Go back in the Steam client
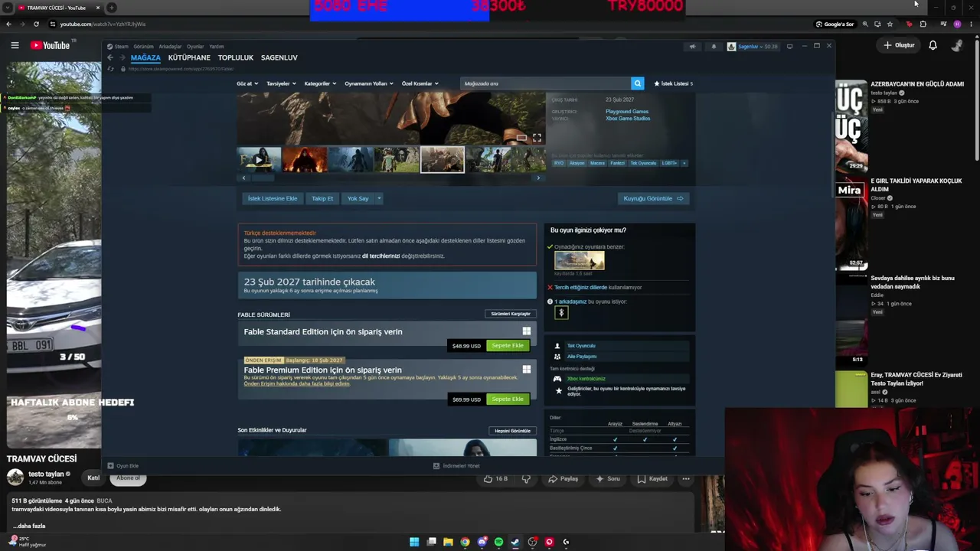 109,57
